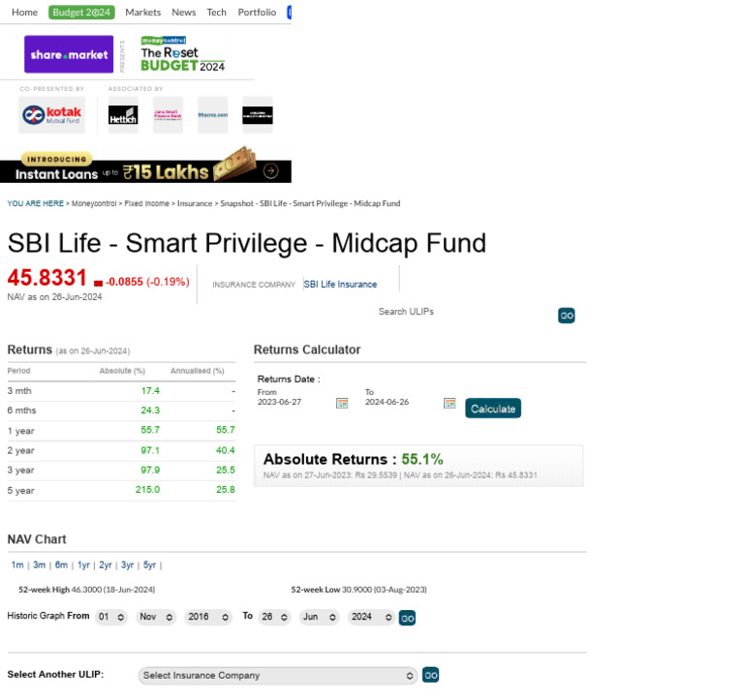Click GO next to Select Insurance Company

pos(430,675)
